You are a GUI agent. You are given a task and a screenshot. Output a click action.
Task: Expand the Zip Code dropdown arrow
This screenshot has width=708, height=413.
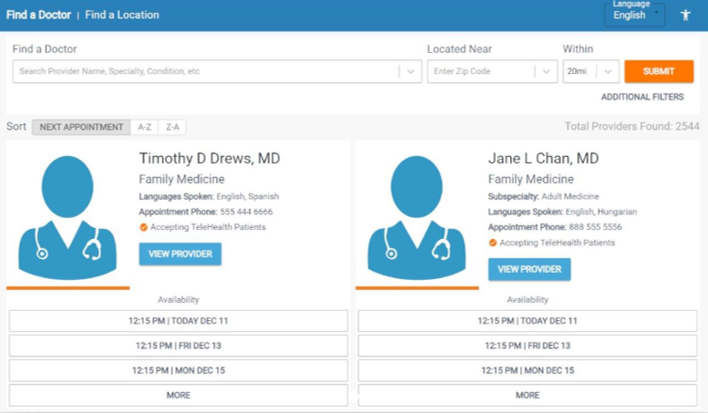[x=545, y=72]
